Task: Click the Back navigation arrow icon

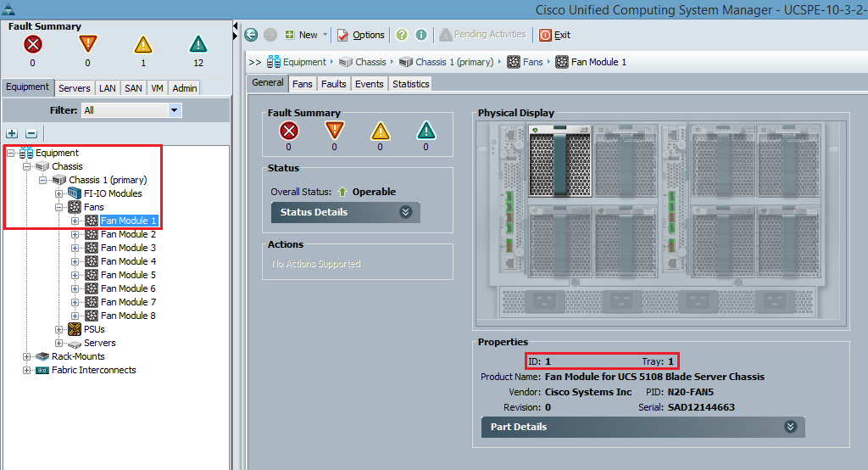Action: (251, 35)
